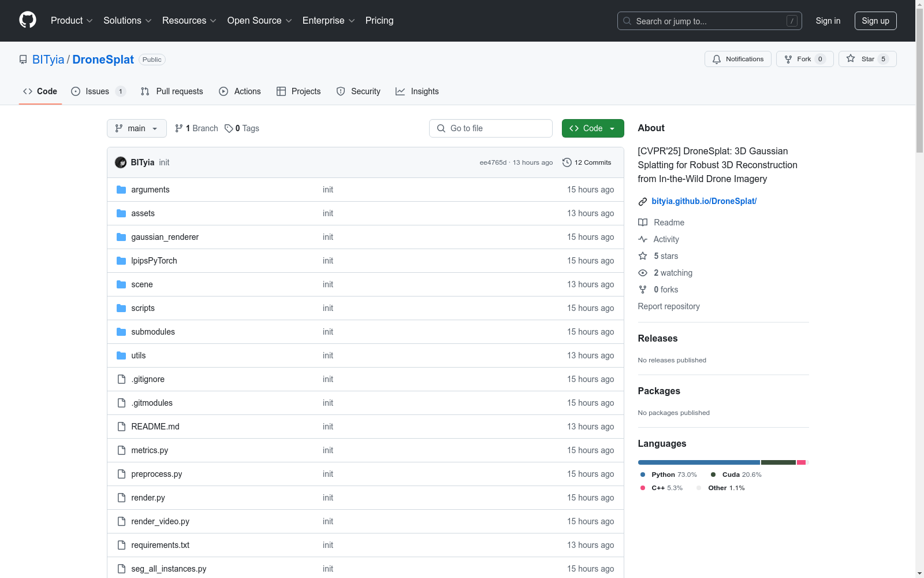Viewport: 924px width, 578px height.
Task: Open the main branch selector dropdown
Action: pos(137,128)
